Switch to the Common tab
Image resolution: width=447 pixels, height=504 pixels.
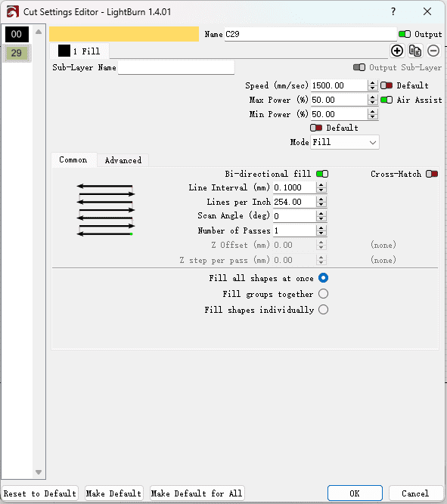[73, 159]
